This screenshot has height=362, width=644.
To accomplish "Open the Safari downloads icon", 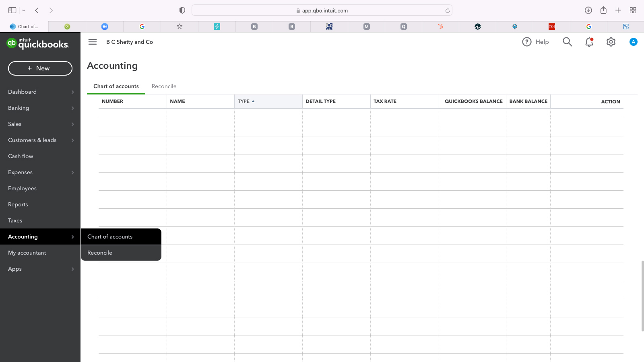I will point(588,10).
